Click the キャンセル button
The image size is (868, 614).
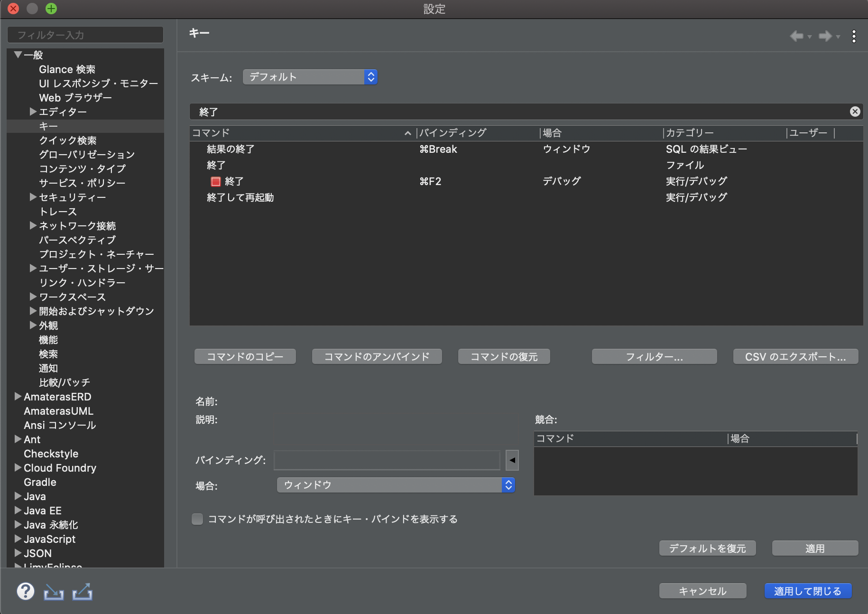703,591
